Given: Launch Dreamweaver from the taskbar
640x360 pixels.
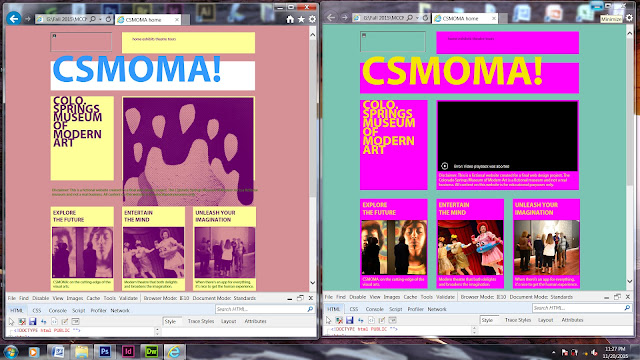Looking at the screenshot, I should (x=151, y=351).
